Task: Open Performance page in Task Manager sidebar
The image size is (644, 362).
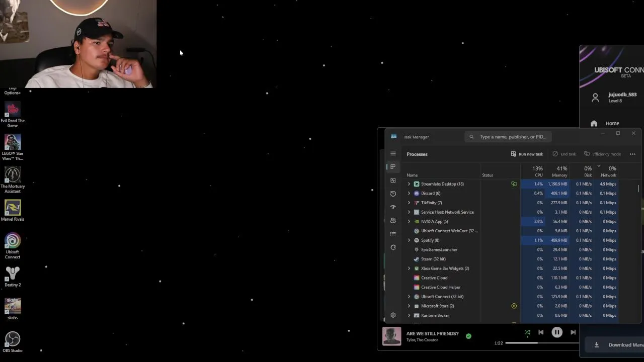Action: pyautogui.click(x=393, y=180)
